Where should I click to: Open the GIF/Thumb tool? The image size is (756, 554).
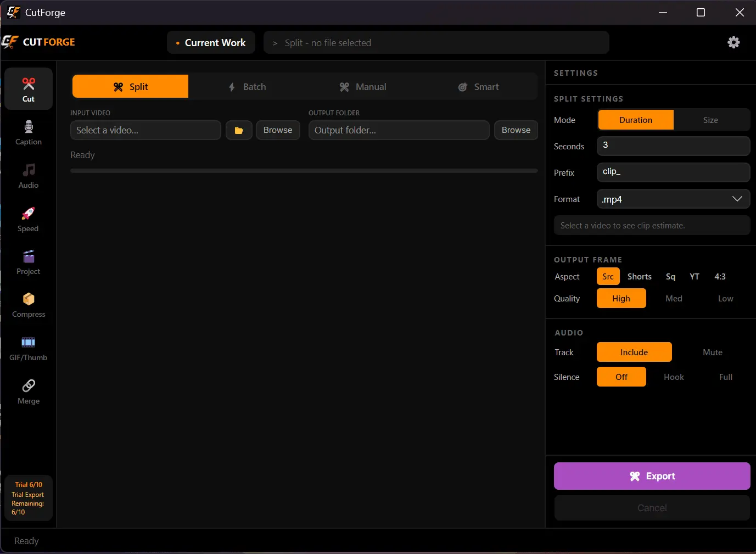coord(29,348)
